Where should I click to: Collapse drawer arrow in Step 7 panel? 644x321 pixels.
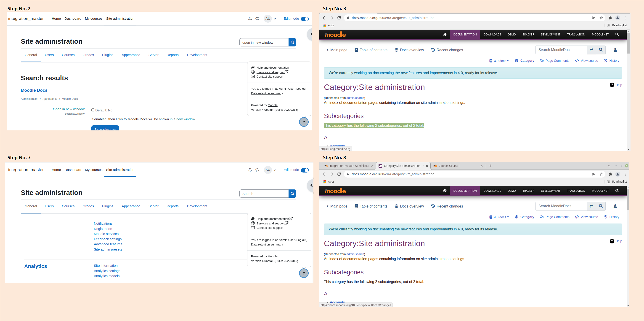311,185
